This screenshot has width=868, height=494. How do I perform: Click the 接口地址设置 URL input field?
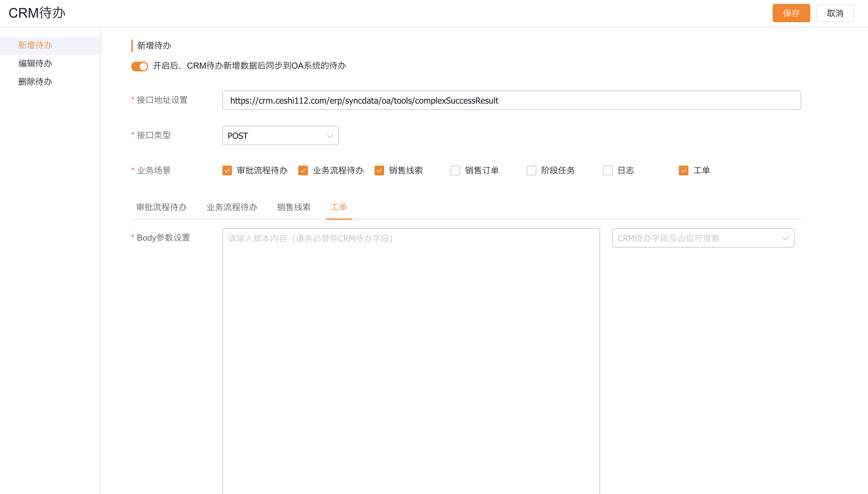(x=511, y=101)
